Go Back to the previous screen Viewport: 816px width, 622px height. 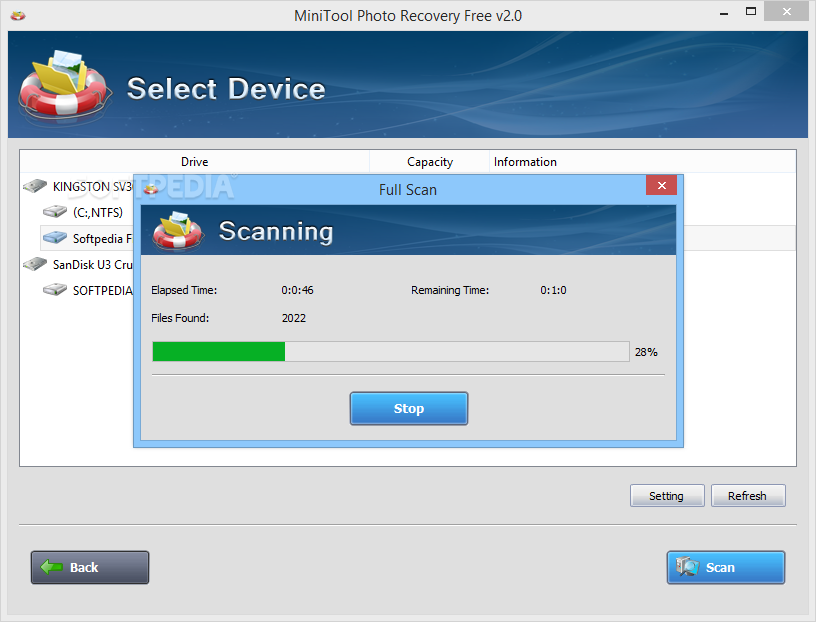pos(90,567)
